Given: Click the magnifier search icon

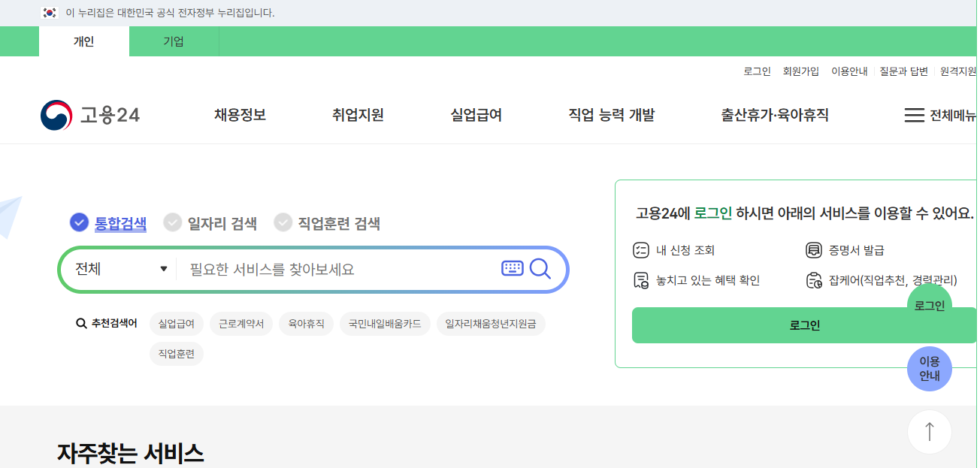Looking at the screenshot, I should click(540, 268).
